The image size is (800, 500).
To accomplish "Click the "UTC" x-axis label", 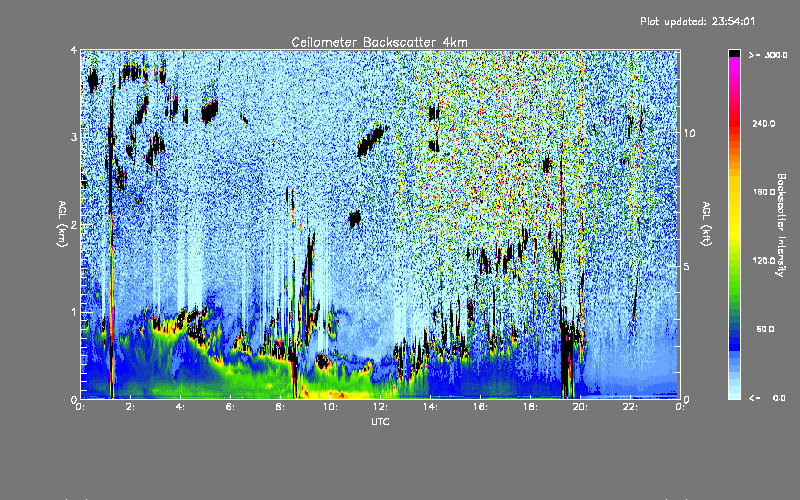I will click(x=380, y=421).
